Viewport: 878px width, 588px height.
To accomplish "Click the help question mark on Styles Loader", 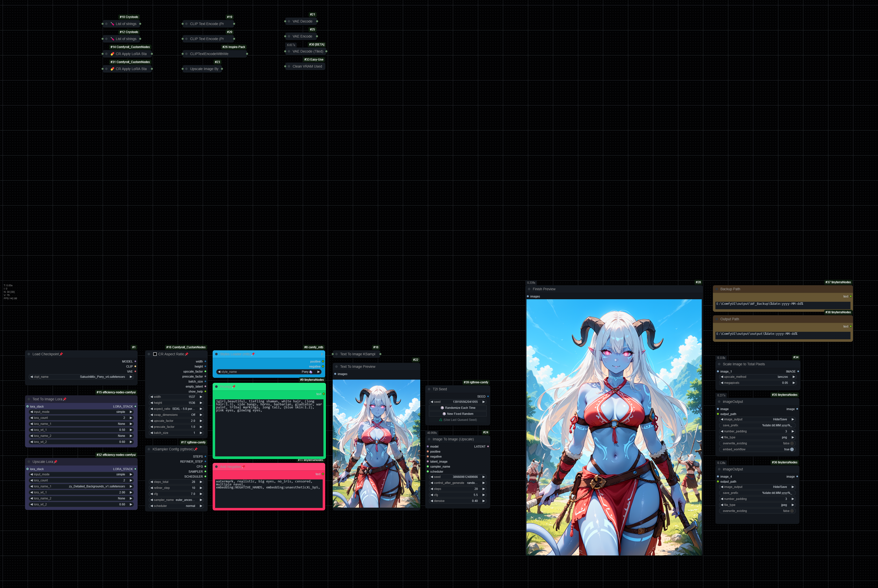I will tap(322, 354).
